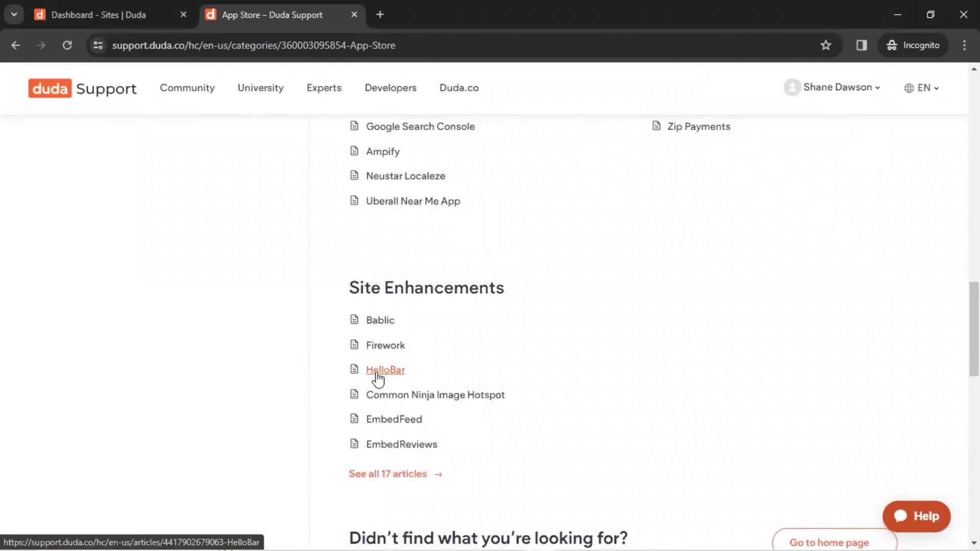Open the browser side panel icon

tap(862, 45)
